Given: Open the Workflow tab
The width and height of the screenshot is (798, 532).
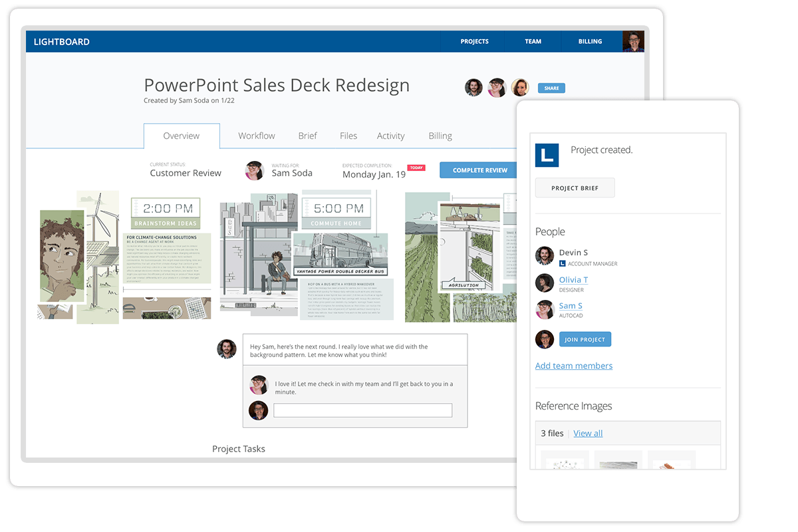Looking at the screenshot, I should 257,136.
